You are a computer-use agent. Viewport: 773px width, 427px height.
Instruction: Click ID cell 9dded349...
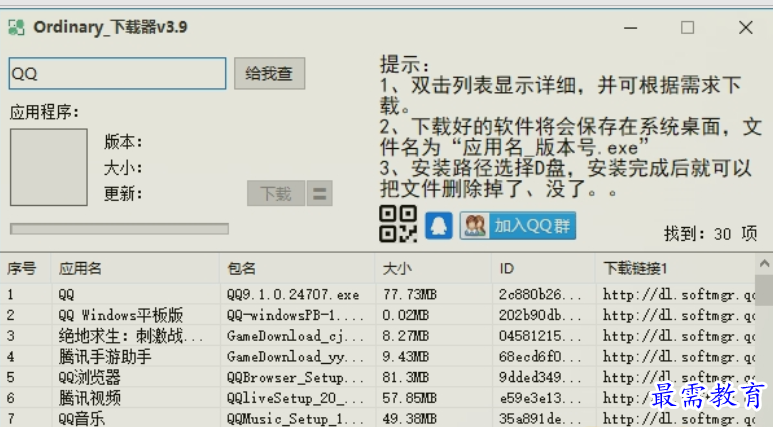[x=540, y=378]
